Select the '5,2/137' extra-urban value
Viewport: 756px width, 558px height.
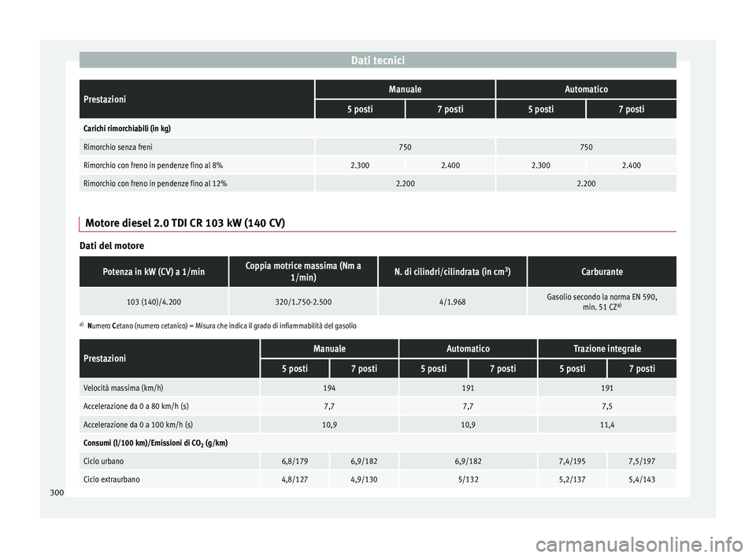(572, 480)
